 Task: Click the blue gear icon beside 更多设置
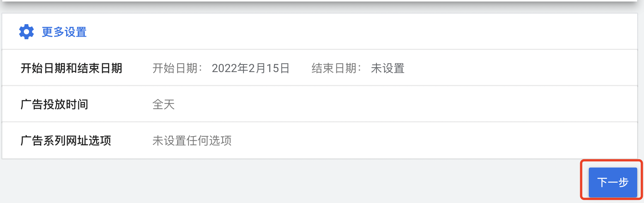click(26, 32)
